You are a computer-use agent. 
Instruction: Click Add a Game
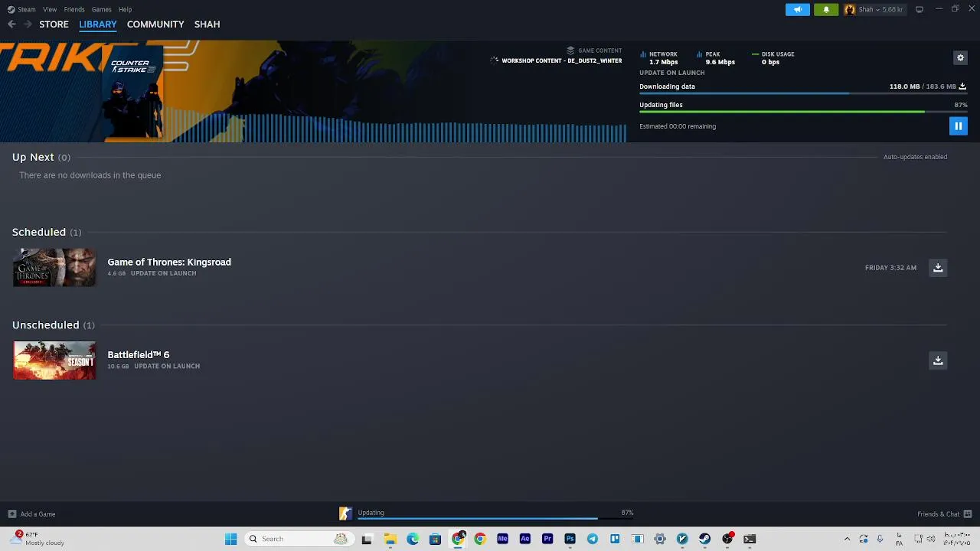[31, 514]
